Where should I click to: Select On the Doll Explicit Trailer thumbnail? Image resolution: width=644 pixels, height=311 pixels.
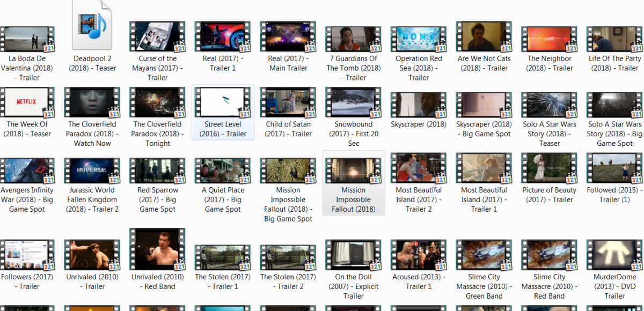coord(354,255)
